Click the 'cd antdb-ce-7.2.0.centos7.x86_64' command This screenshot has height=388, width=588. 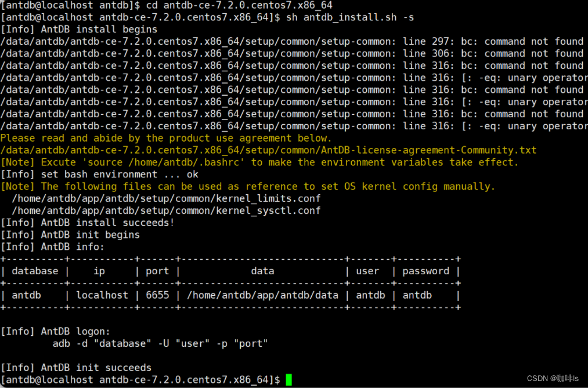tap(239, 5)
